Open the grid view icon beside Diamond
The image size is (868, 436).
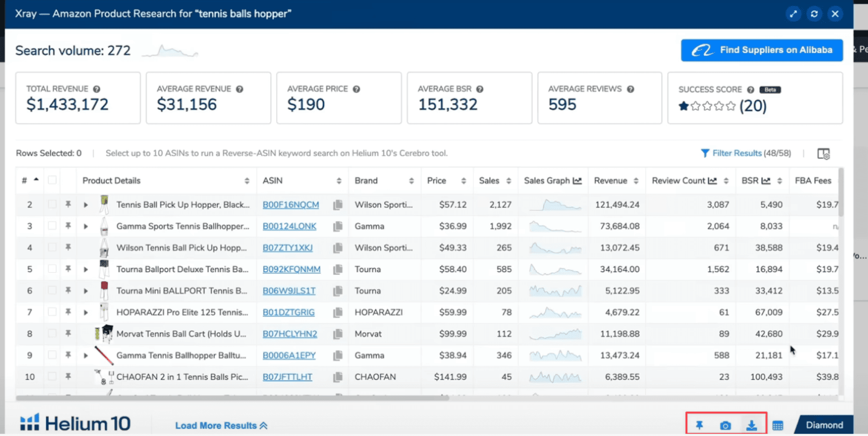(x=778, y=426)
